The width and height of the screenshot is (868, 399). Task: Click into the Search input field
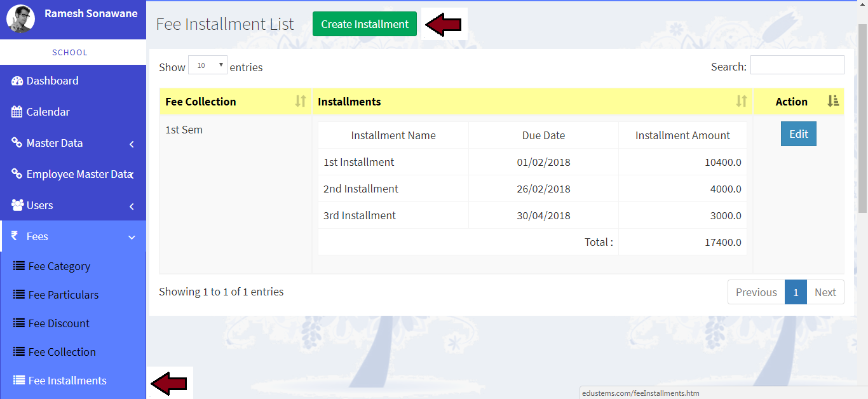[x=797, y=65]
